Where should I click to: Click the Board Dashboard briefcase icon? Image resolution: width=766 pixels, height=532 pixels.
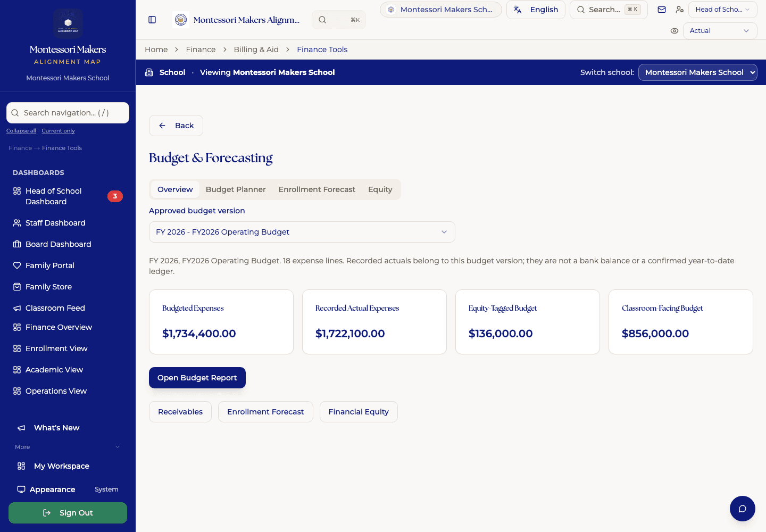coord(17,244)
